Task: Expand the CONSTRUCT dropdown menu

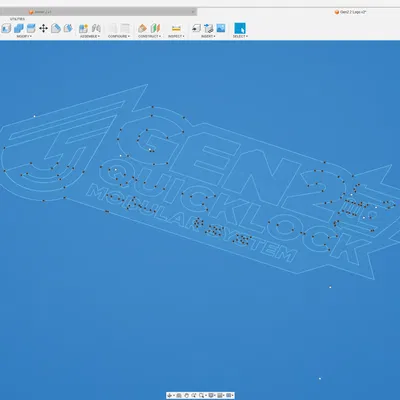Action: click(149, 36)
